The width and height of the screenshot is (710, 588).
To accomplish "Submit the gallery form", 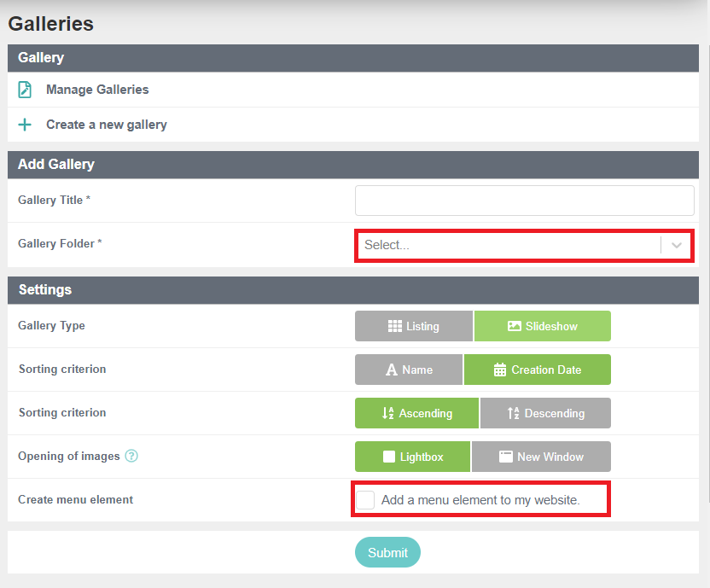I will 387,552.
